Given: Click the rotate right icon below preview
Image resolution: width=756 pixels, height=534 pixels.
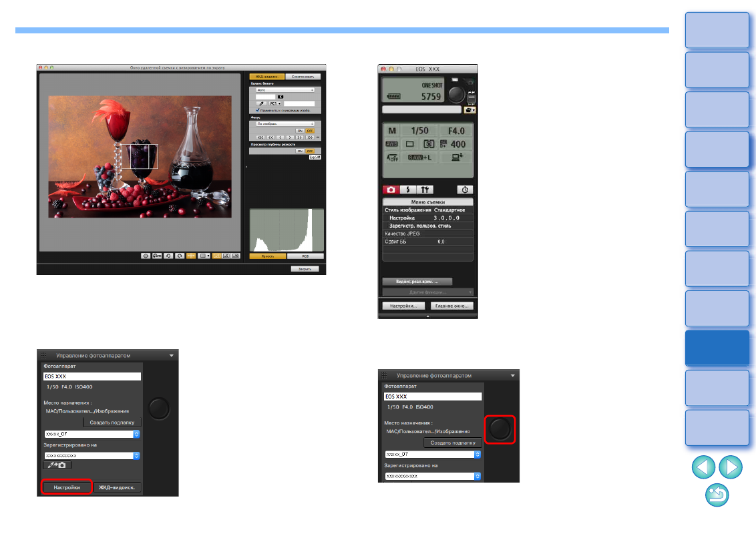Looking at the screenshot, I should pyautogui.click(x=180, y=256).
